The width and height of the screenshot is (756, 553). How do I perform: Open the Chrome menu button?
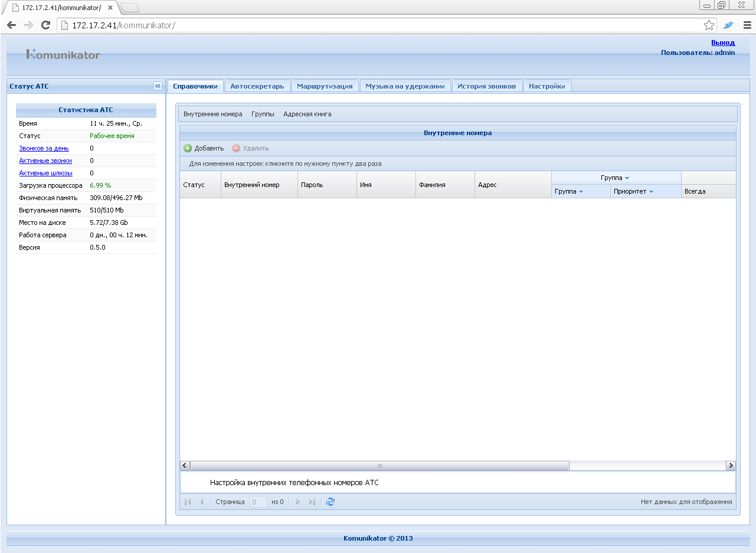tap(747, 25)
